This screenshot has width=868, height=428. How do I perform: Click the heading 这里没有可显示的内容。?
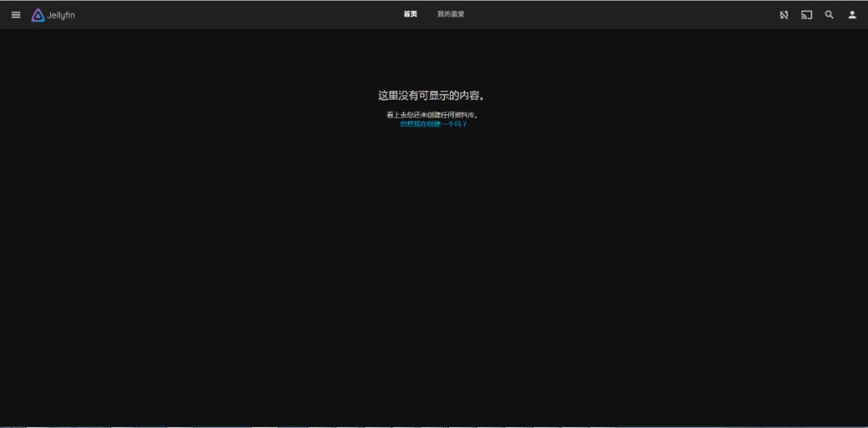pos(431,96)
